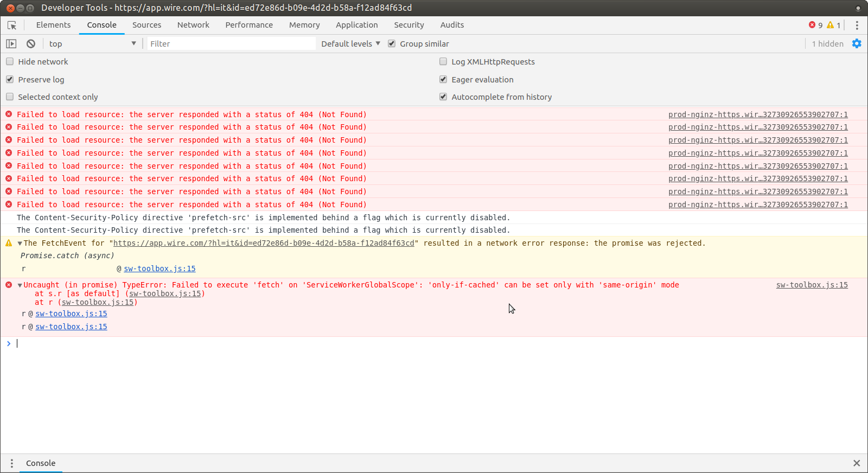The width and height of the screenshot is (868, 473).
Task: Collapse the Uncaught TypeError stack trace
Action: click(x=20, y=285)
